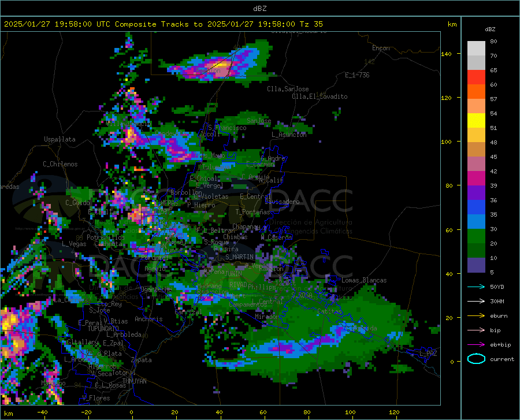This screenshot has width=520, height=420.
Task: Click the Encon map label
Action: (381, 48)
